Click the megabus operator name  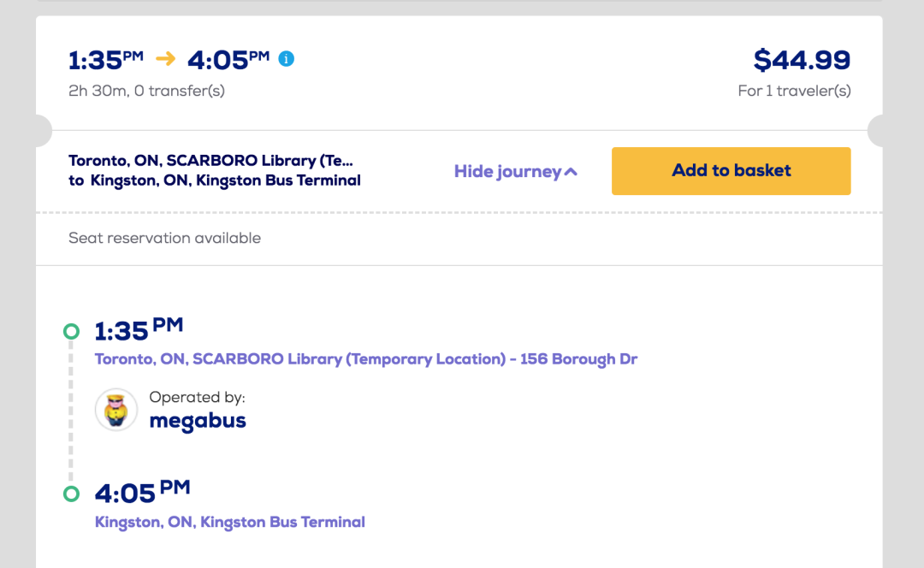tap(198, 421)
